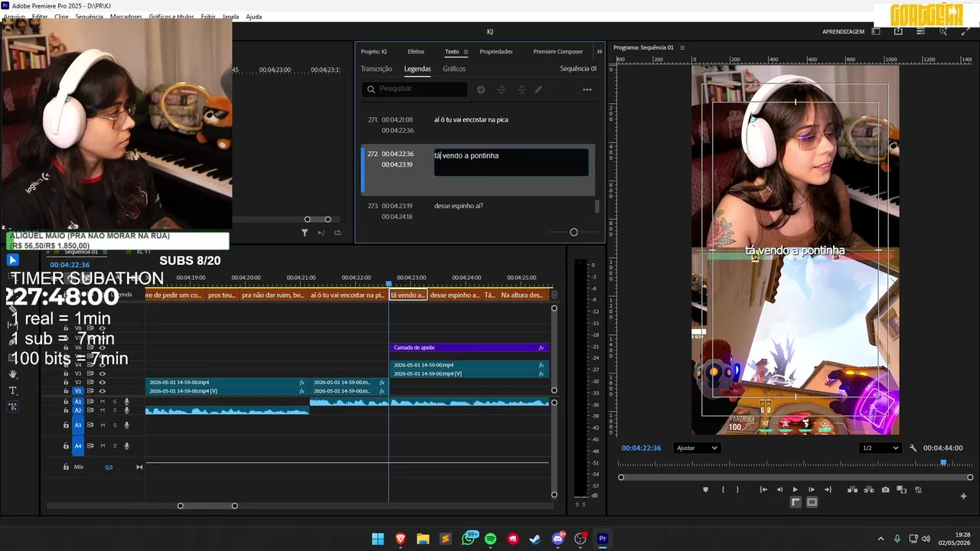Expand hidden panel tabs double chevron

(599, 51)
